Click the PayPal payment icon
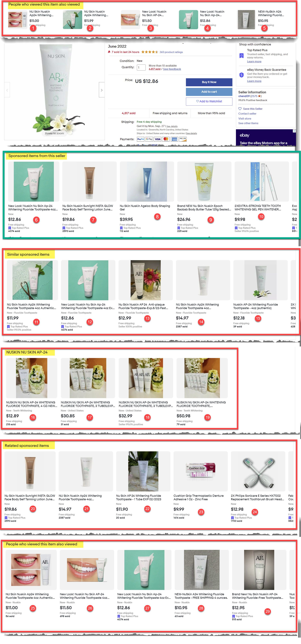The image size is (301, 644). click(141, 139)
